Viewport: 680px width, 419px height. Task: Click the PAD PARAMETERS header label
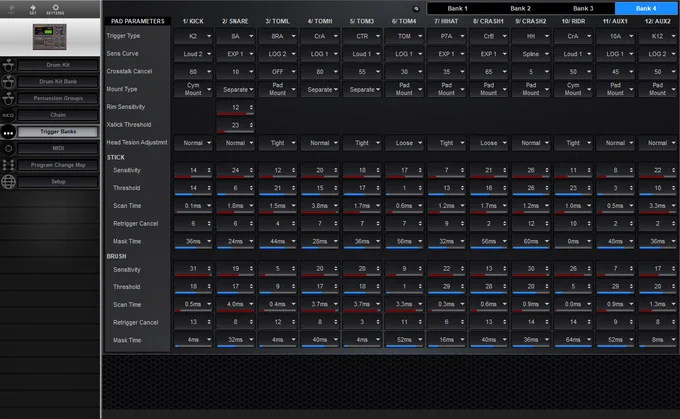138,21
